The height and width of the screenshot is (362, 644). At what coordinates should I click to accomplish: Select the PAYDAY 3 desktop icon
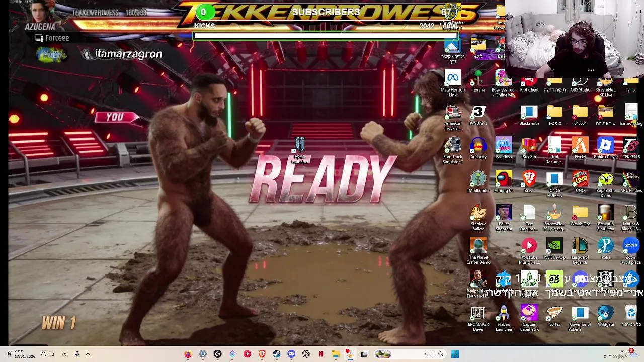[478, 115]
